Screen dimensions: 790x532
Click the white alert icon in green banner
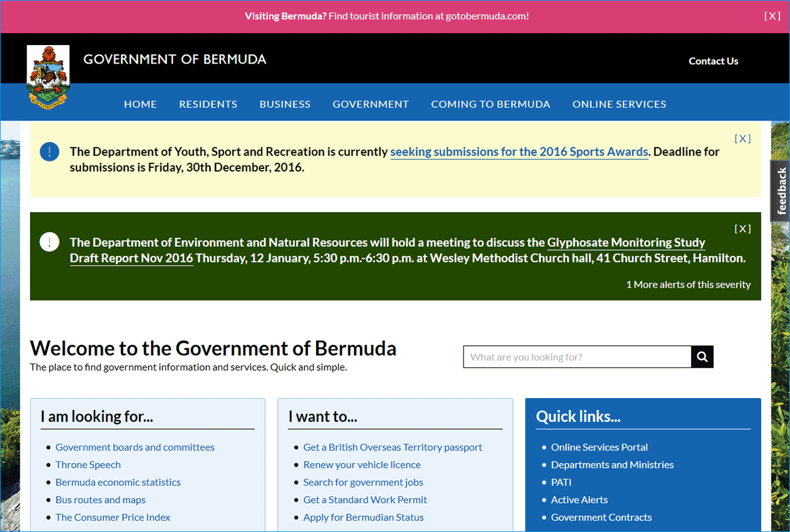point(49,242)
